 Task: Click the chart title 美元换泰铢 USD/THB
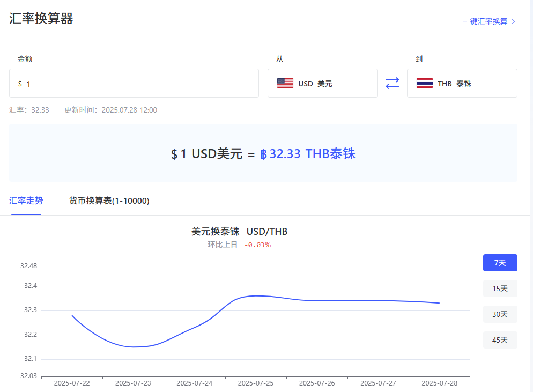coord(239,232)
